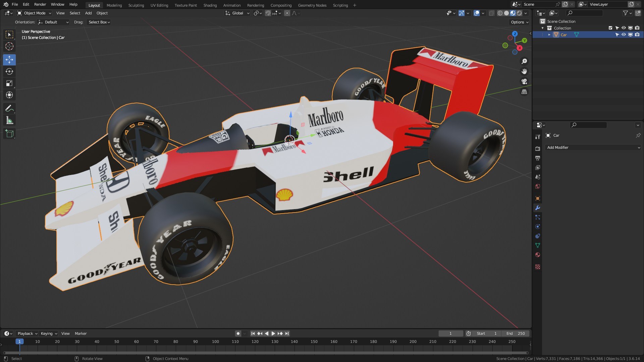644x362 pixels.
Task: Open the Render properties tab
Action: (x=538, y=148)
